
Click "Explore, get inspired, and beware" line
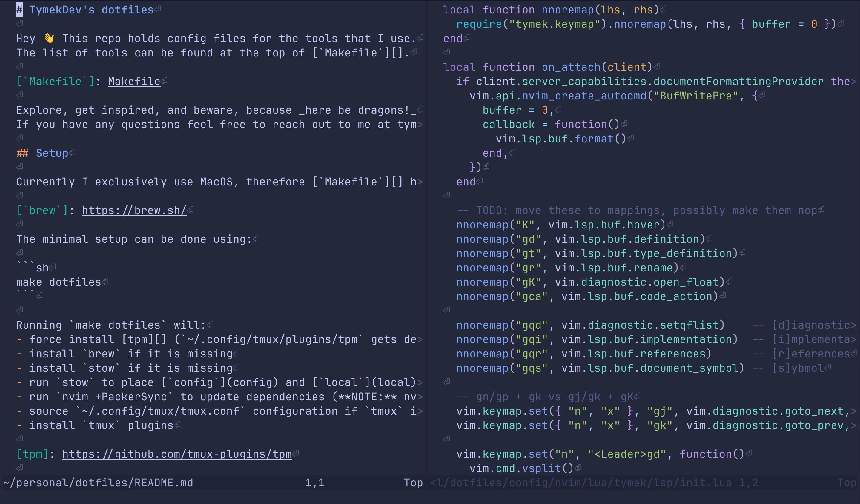click(x=216, y=110)
